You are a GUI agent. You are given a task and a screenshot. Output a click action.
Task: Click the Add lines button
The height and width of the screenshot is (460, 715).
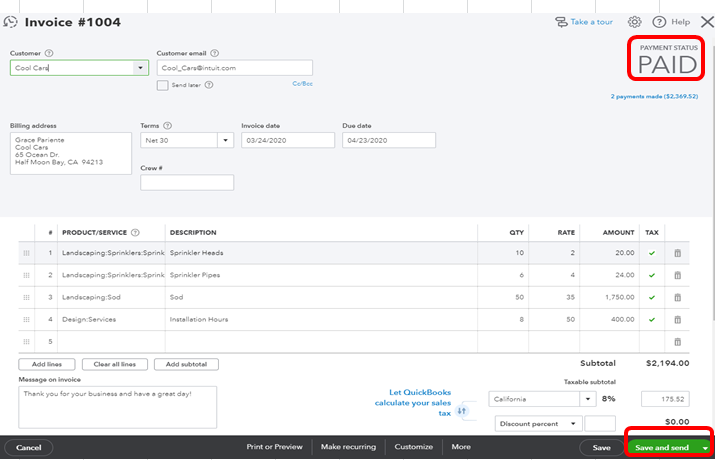pyautogui.click(x=46, y=364)
